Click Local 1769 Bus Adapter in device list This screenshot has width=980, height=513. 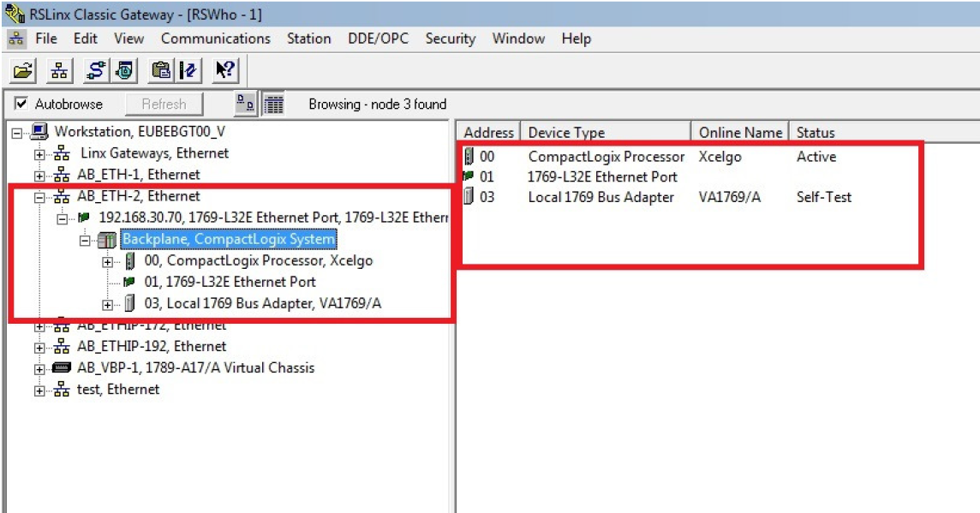click(x=601, y=197)
